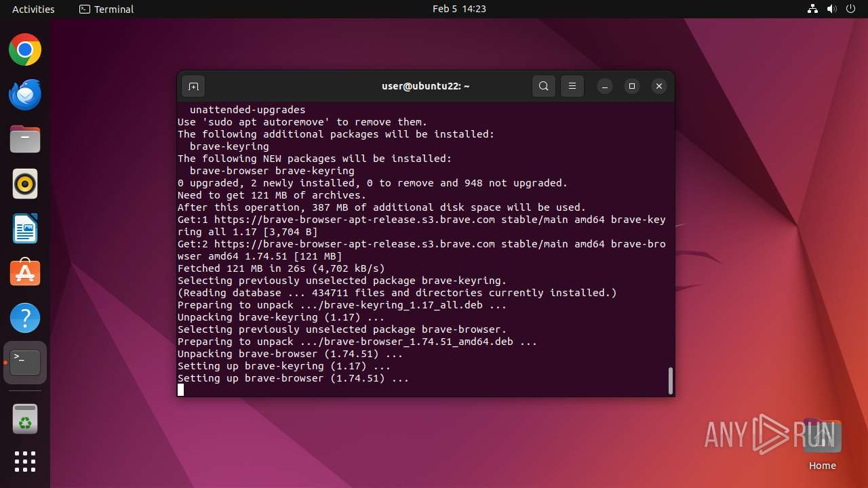The height and width of the screenshot is (488, 868).
Task: Open Ubuntu Software store
Action: pyautogui.click(x=25, y=273)
